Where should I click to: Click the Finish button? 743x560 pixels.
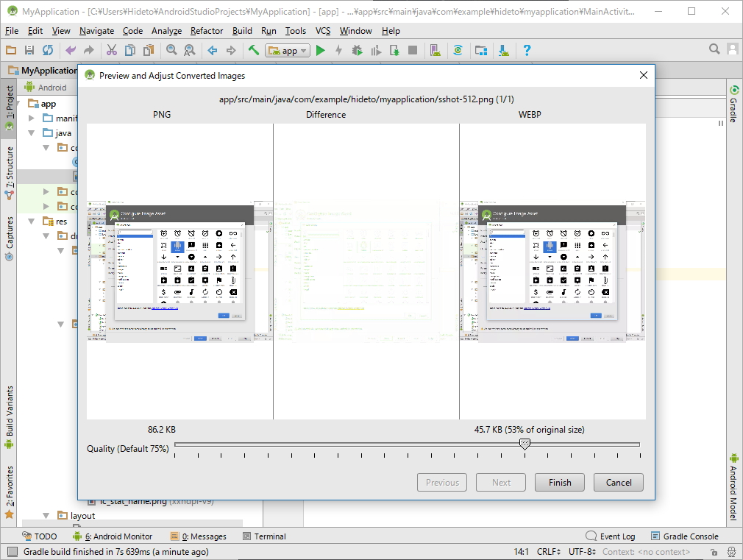560,482
